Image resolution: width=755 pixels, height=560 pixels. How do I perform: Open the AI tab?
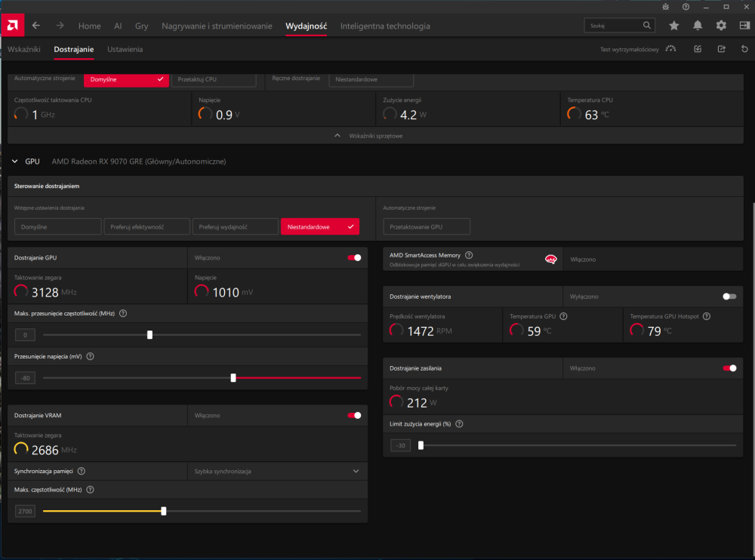[118, 26]
